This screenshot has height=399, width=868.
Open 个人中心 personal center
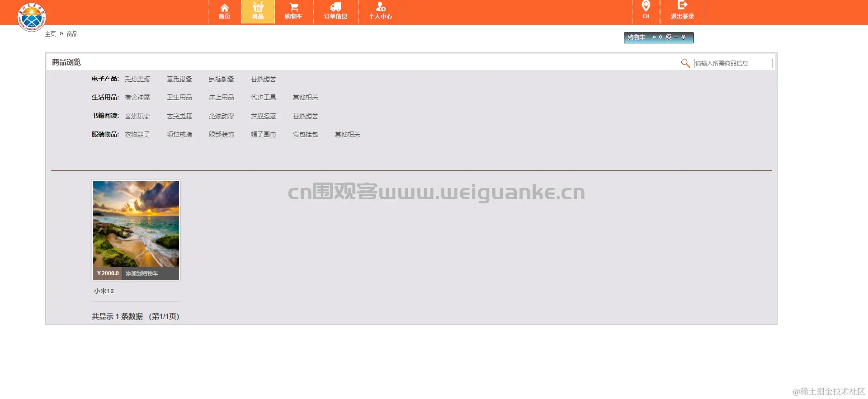coord(380,12)
